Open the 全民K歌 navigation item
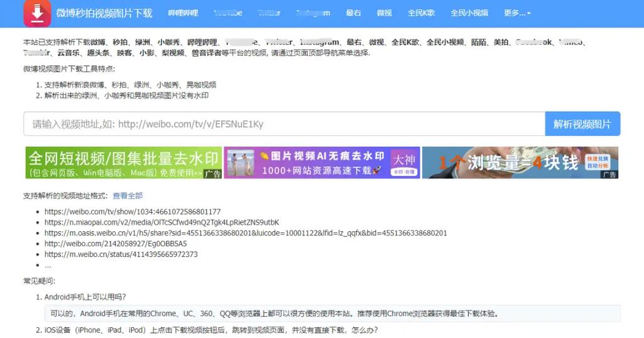 tap(422, 13)
